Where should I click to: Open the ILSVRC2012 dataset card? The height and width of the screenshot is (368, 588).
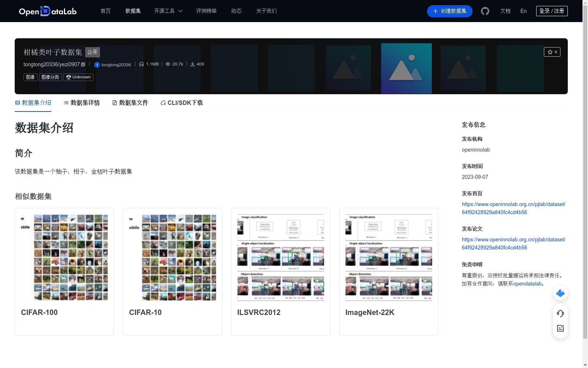281,272
